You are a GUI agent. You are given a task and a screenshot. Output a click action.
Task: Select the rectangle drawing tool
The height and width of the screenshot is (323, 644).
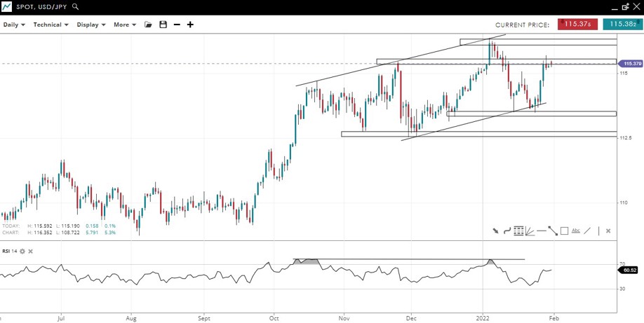564,231
